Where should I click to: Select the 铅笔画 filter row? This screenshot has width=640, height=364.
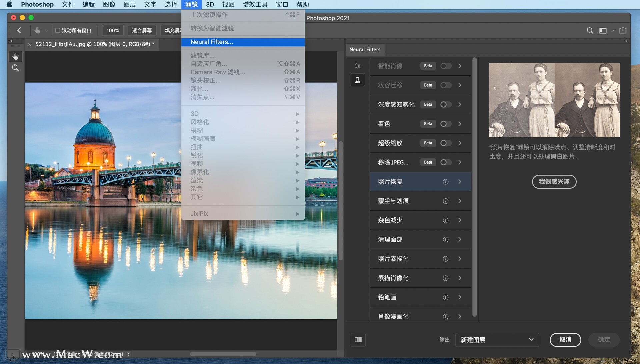point(420,297)
